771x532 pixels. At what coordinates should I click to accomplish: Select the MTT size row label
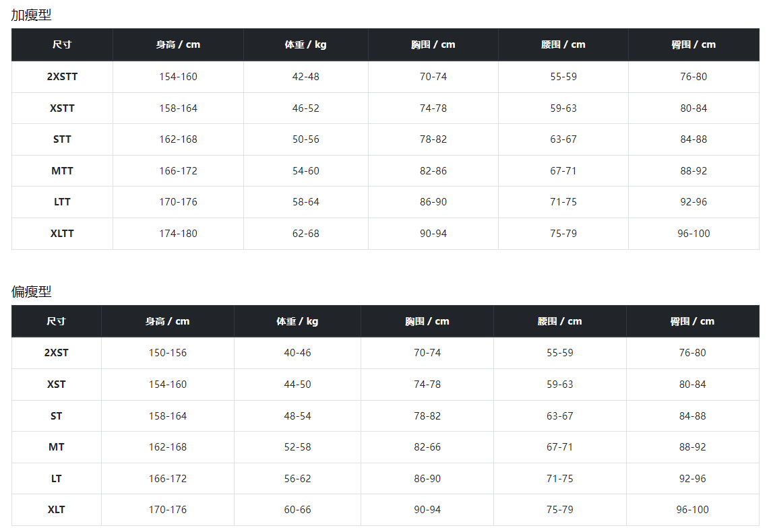pyautogui.click(x=62, y=171)
